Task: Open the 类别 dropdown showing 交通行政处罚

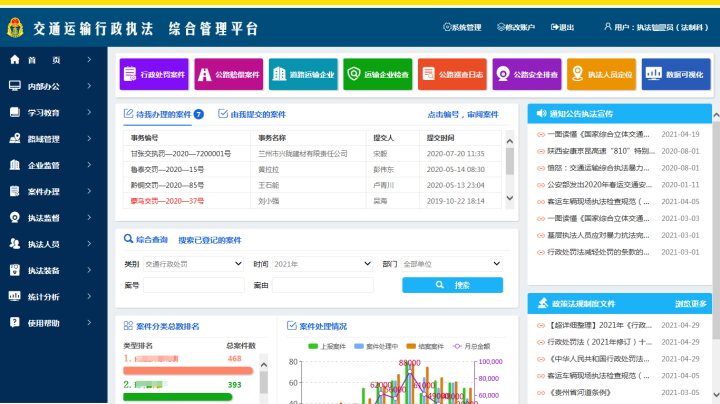Action: (193, 264)
